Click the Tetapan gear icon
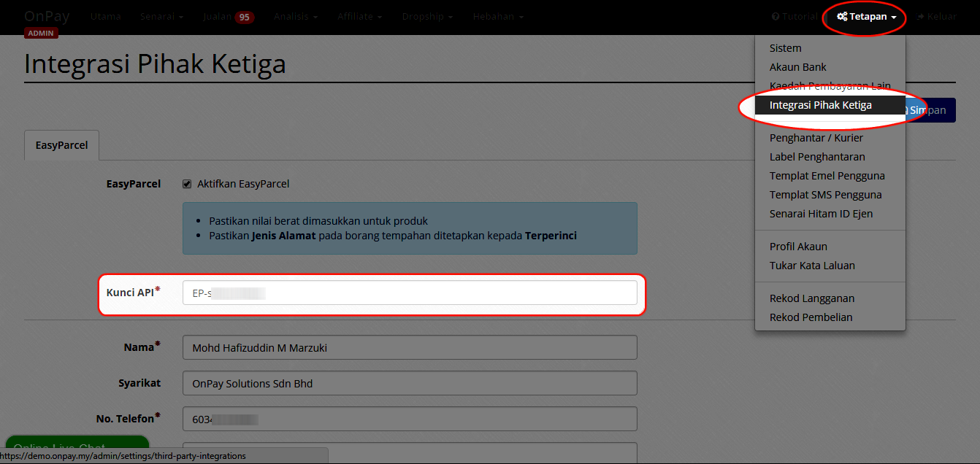The width and height of the screenshot is (980, 464). pyautogui.click(x=842, y=16)
